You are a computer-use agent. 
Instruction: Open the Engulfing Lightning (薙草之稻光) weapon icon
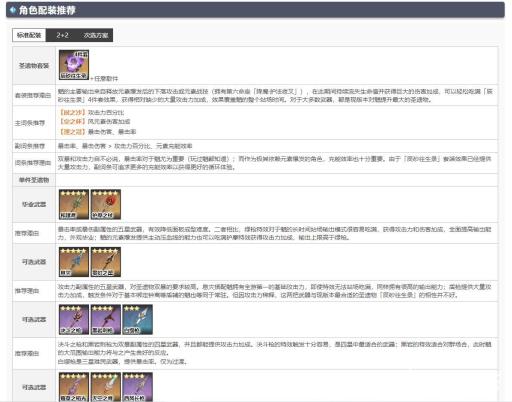74,387
